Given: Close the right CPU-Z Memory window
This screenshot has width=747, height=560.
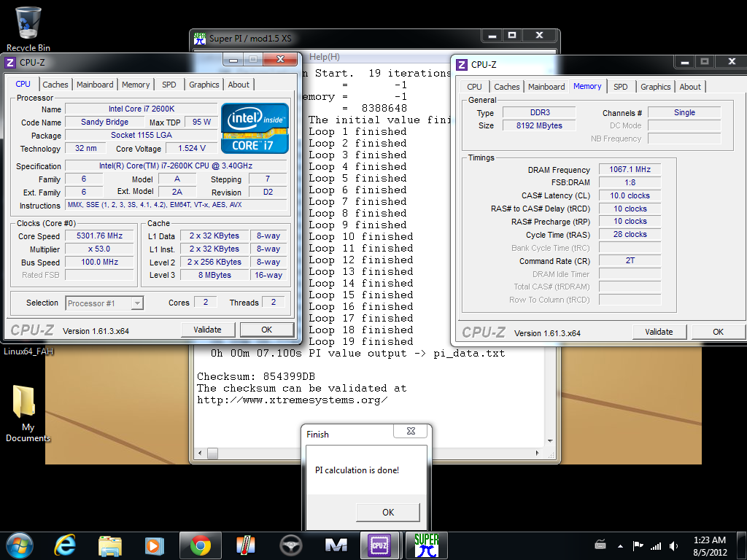Looking at the screenshot, I should click(x=732, y=61).
